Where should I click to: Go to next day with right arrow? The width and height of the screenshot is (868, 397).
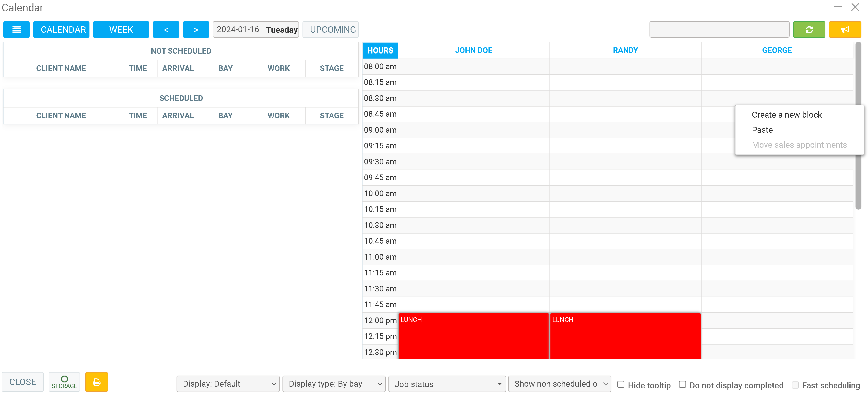(196, 30)
